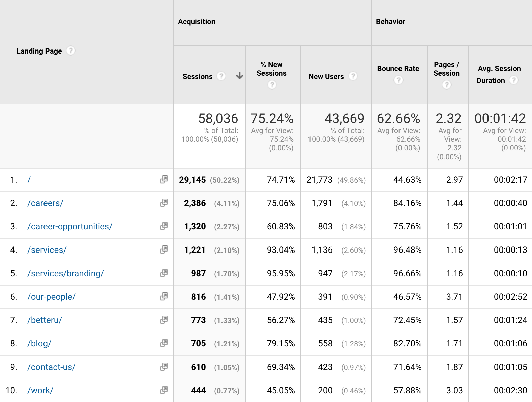Open /services/branding/ external link icon
Screen dimensions: 532x402
click(x=164, y=273)
